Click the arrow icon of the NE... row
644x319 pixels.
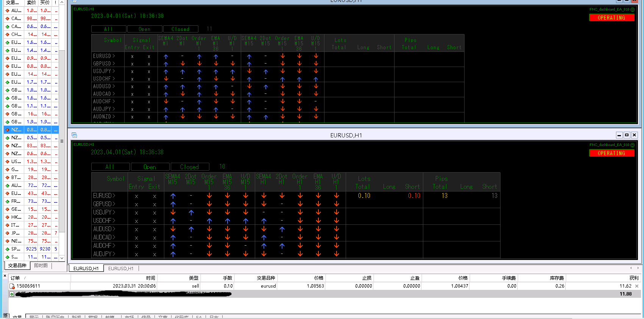click(7, 241)
